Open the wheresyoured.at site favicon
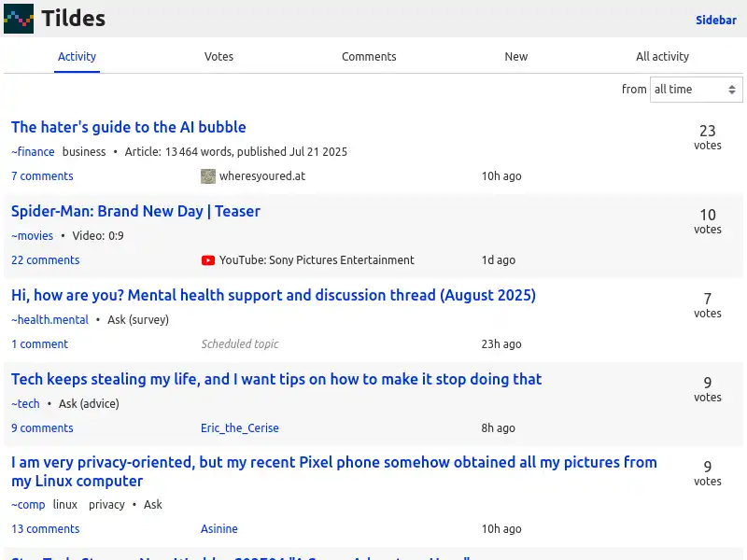The image size is (747, 560). pyautogui.click(x=208, y=176)
